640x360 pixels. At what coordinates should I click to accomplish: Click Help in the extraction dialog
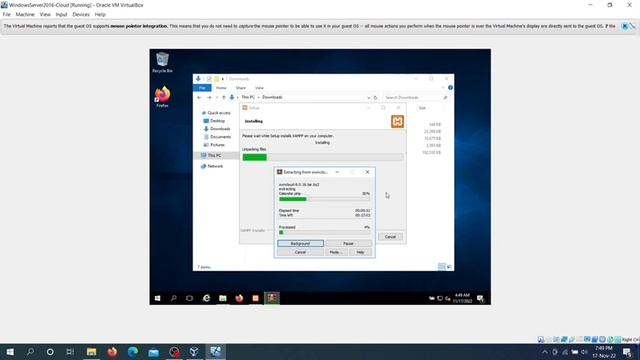(360, 252)
